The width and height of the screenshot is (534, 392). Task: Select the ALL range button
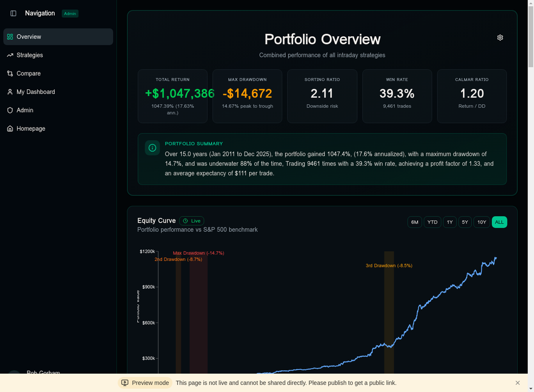pos(499,222)
